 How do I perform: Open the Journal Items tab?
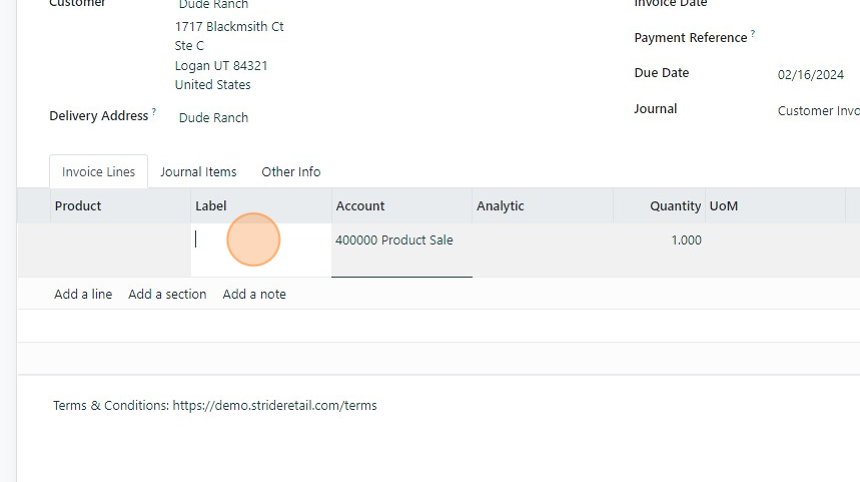coord(198,172)
